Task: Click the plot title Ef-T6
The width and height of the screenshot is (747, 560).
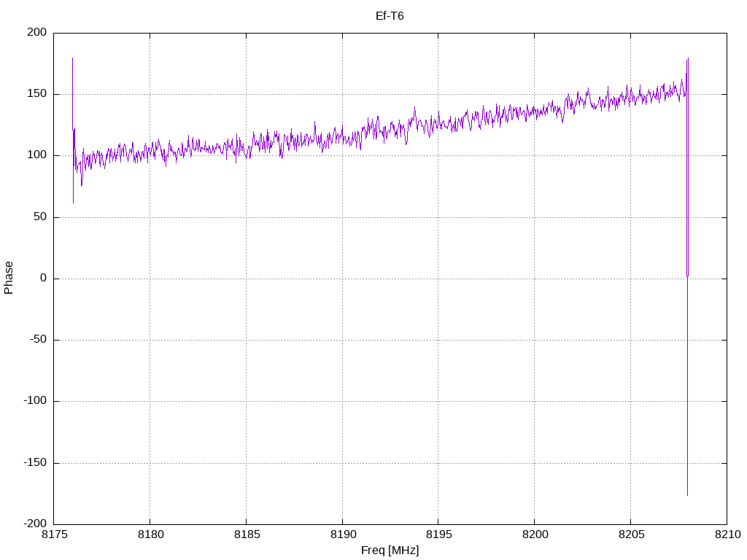Action: [390, 15]
